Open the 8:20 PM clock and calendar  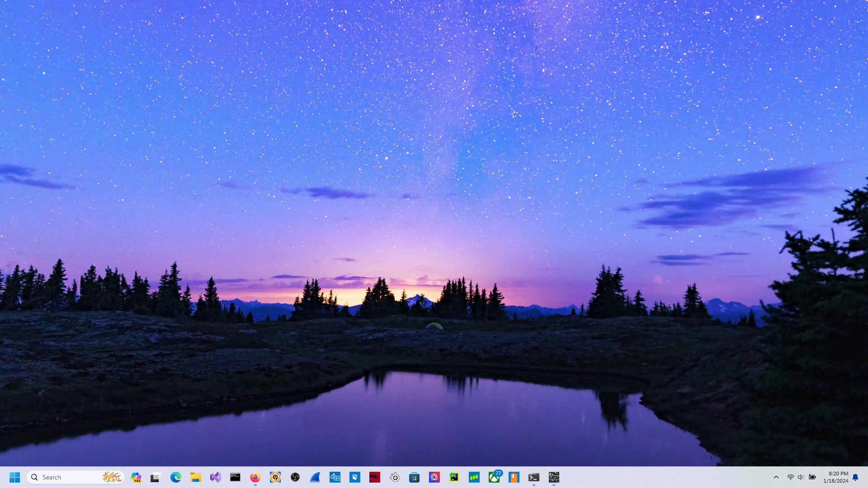pos(835,477)
